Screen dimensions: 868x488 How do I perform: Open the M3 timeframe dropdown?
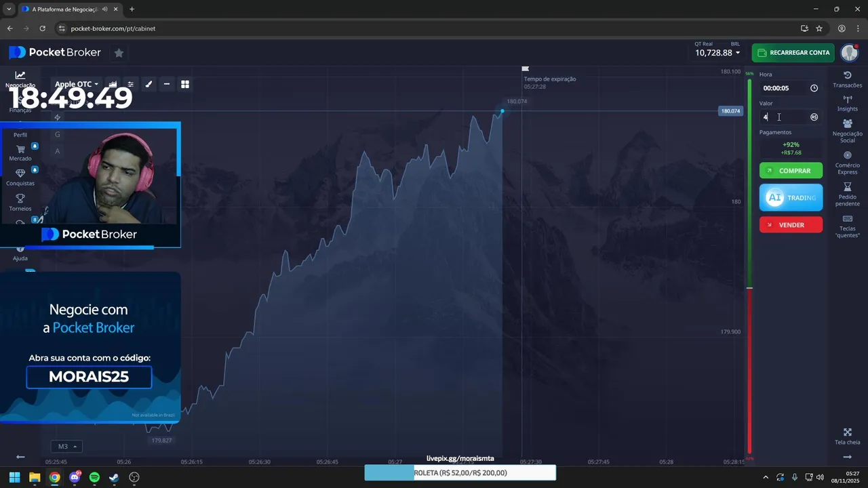[66, 446]
